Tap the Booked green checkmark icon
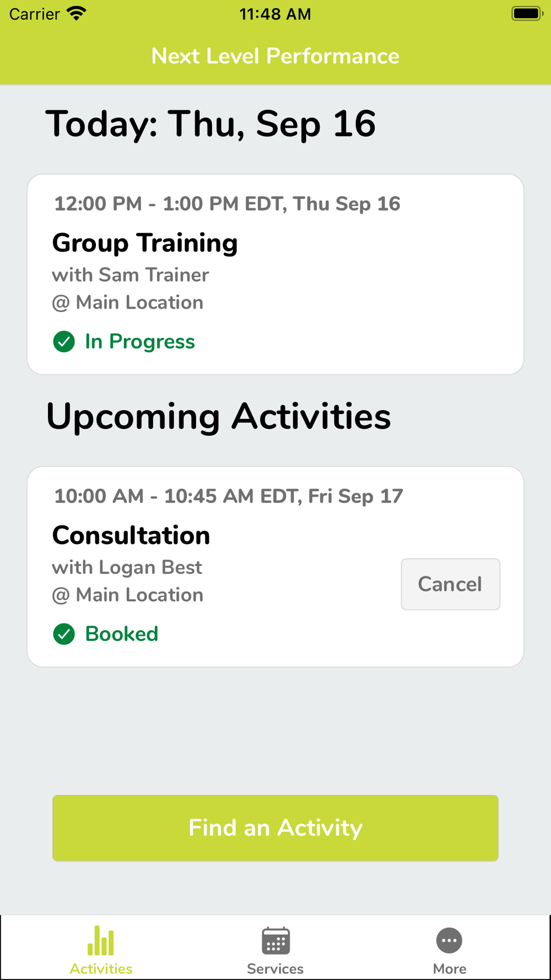This screenshot has width=551, height=980. click(64, 634)
